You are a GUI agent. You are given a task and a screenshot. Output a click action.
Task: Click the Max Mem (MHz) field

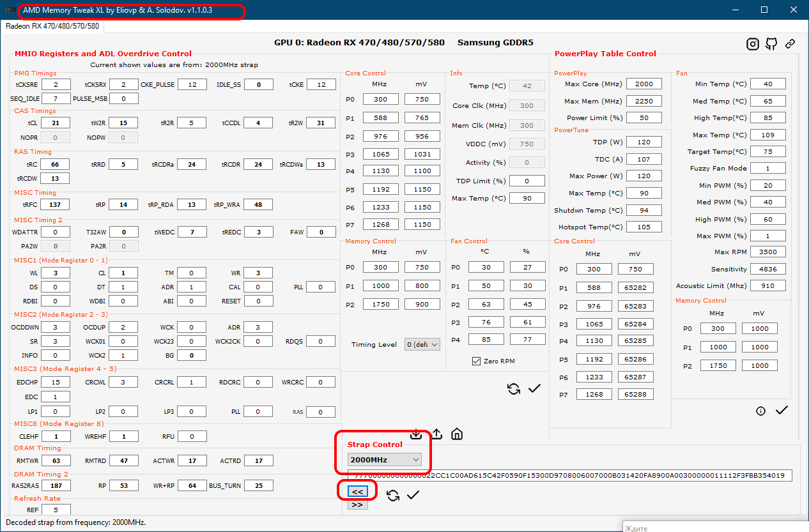click(x=644, y=101)
